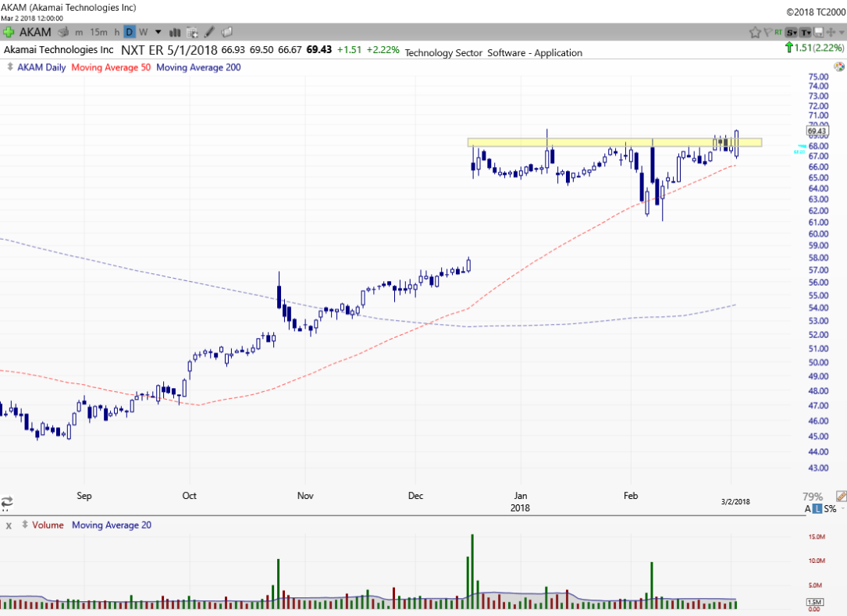Open the S dropdown in top-right toolbar
Image resolution: width=847 pixels, height=616 pixels.
pyautogui.click(x=792, y=32)
